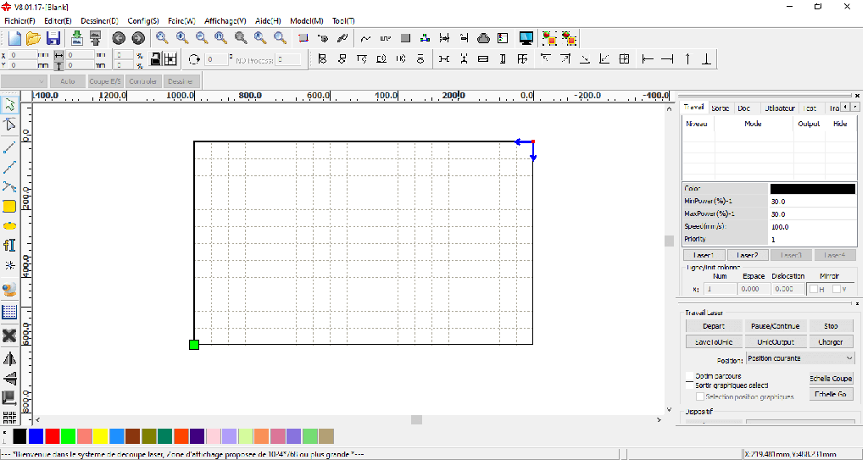The height and width of the screenshot is (460, 868).
Task: Click the undo left-arrow icon
Action: (119, 38)
